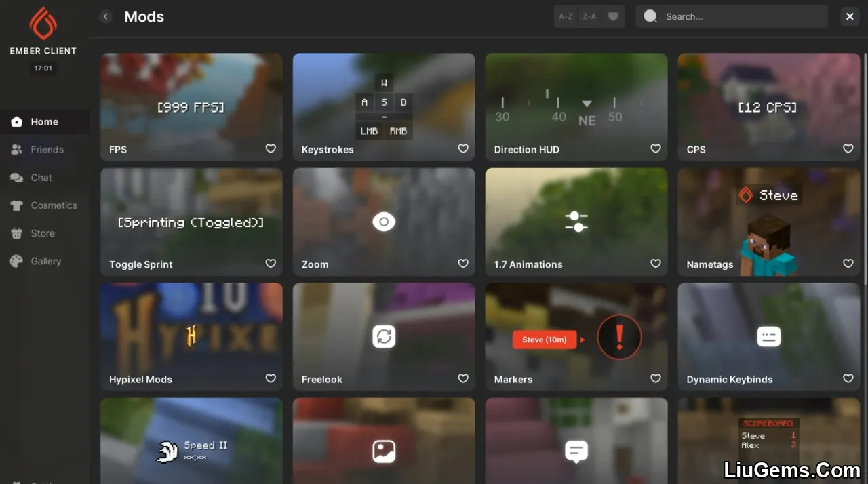This screenshot has height=484, width=868.
Task: Click the 17:01 clock badge
Action: click(43, 68)
